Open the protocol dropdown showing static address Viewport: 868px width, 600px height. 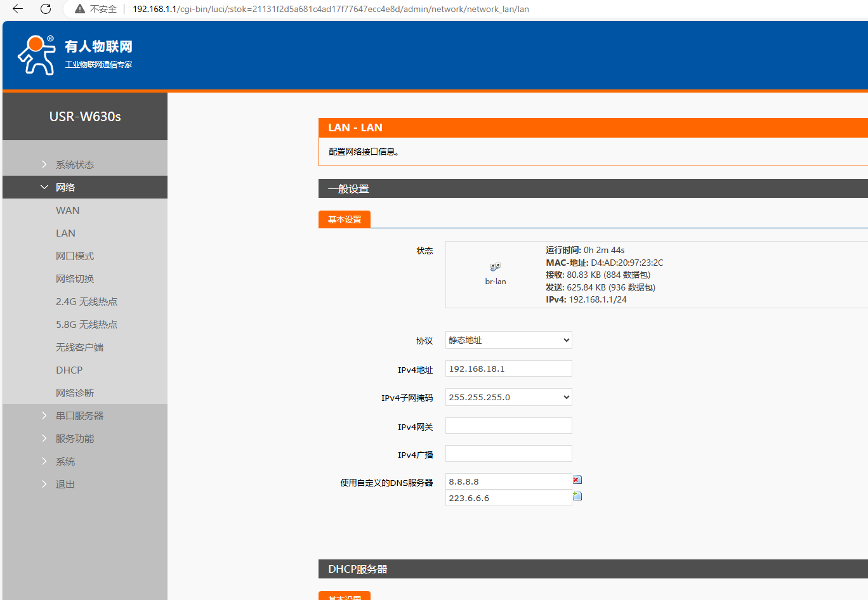tap(508, 340)
